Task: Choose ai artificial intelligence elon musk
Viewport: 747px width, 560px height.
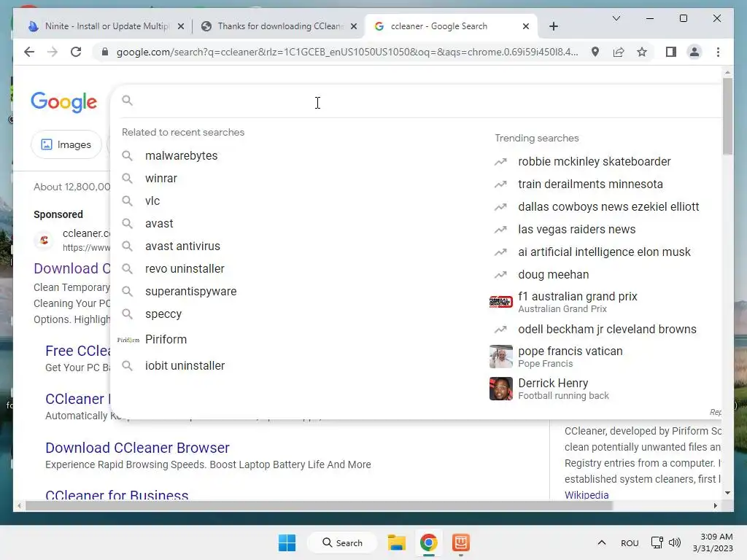Action: click(x=604, y=252)
